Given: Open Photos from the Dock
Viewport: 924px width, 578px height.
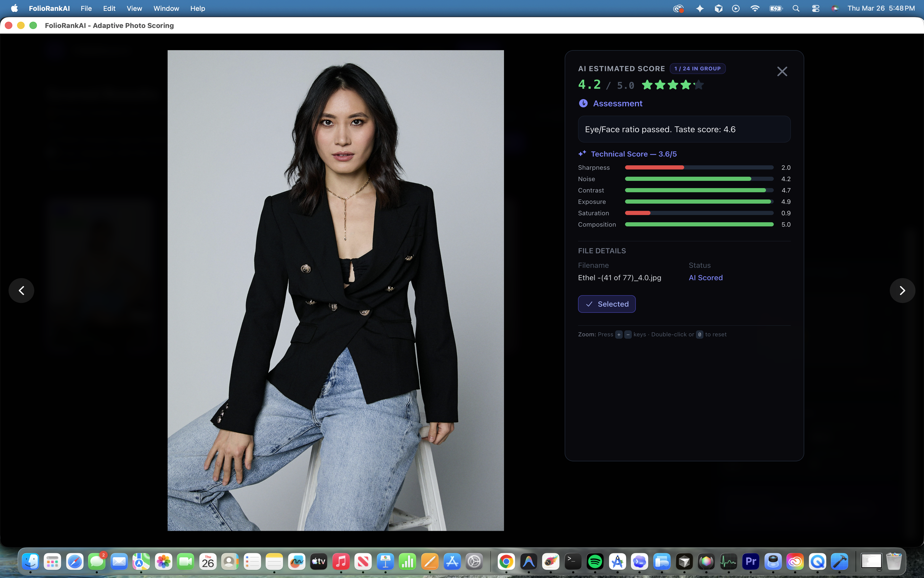Looking at the screenshot, I should (163, 562).
